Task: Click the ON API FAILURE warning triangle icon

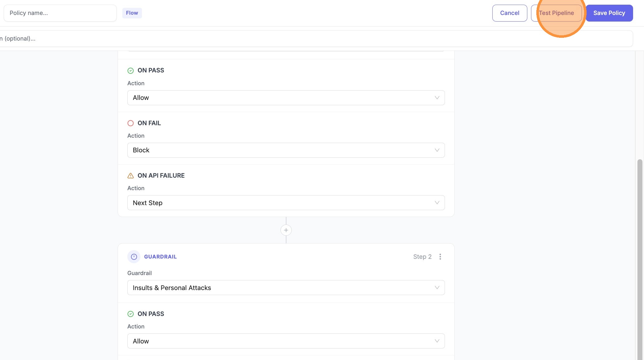Action: click(x=130, y=175)
